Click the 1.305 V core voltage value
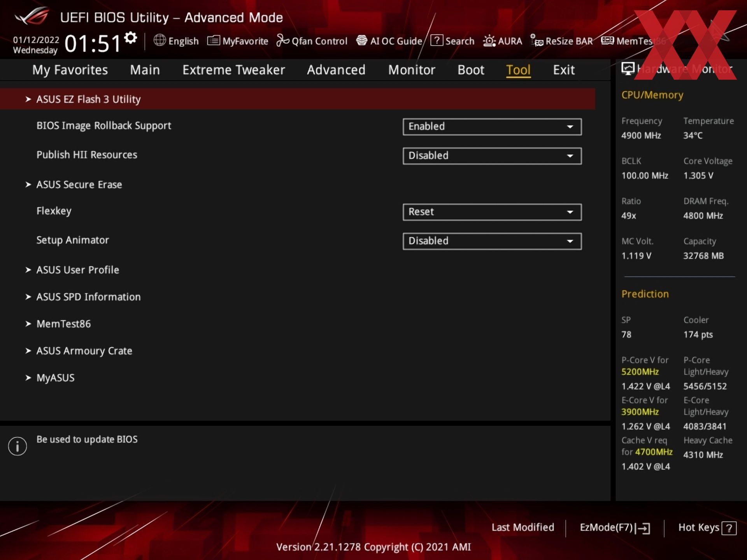 pyautogui.click(x=698, y=176)
